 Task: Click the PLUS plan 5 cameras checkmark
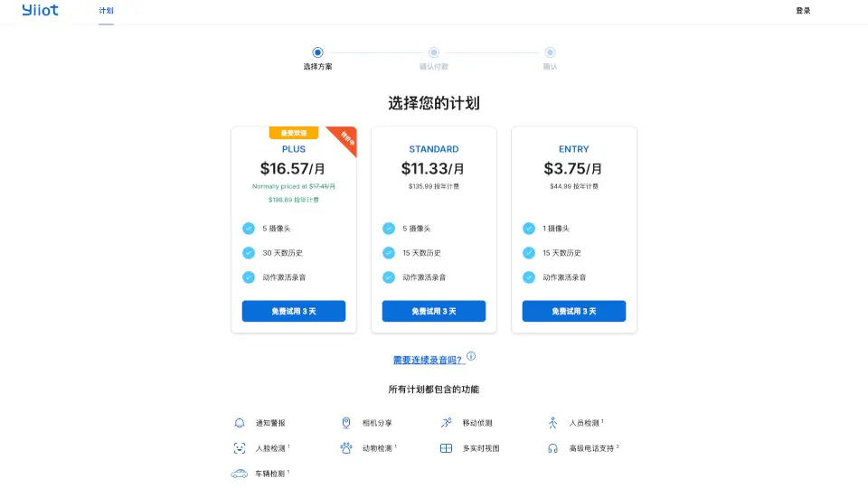click(249, 229)
